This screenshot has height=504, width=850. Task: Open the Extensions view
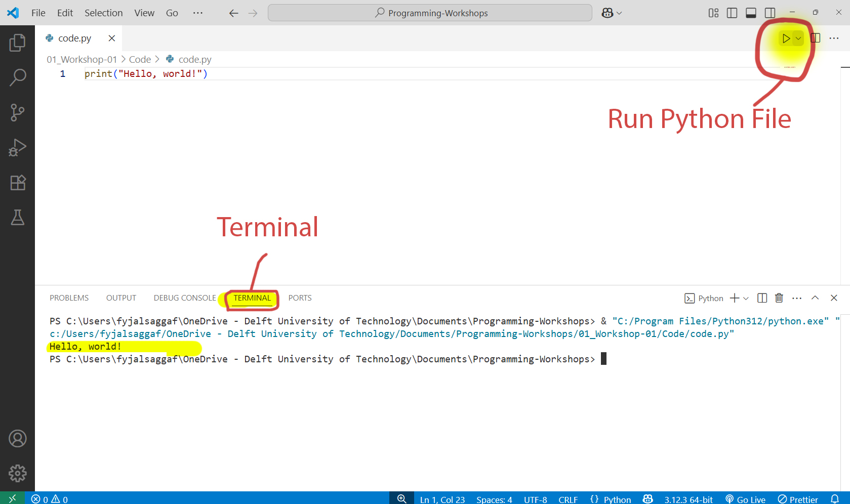[17, 183]
